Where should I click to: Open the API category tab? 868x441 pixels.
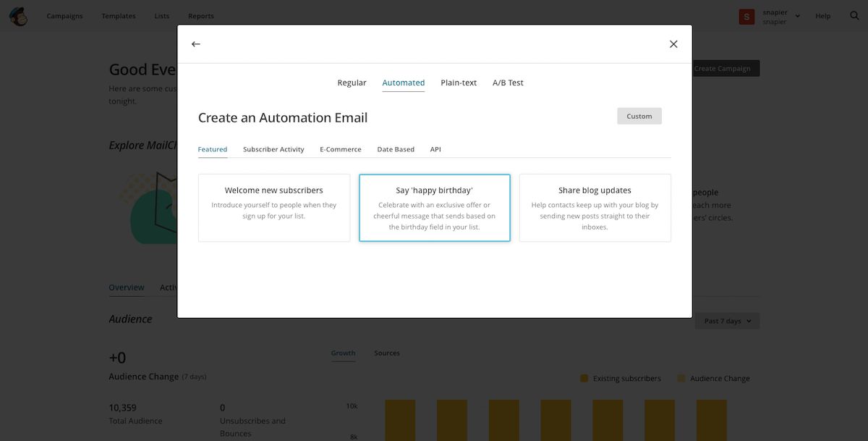(x=435, y=149)
